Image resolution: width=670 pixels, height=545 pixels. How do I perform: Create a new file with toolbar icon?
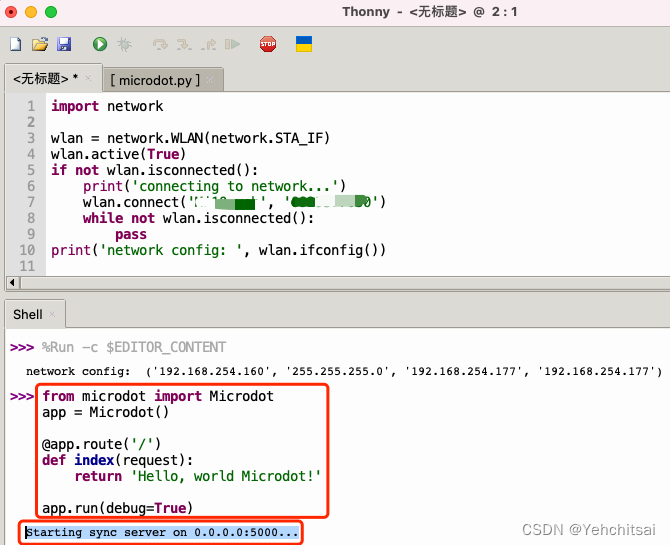[16, 44]
